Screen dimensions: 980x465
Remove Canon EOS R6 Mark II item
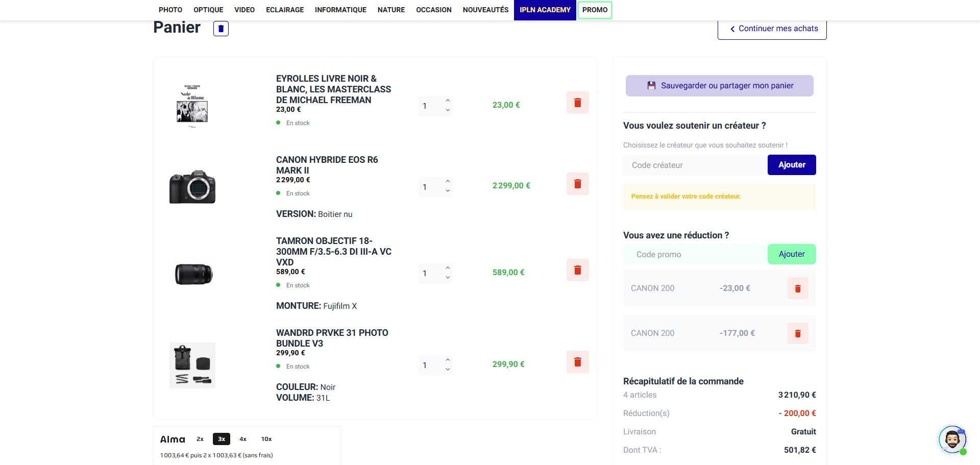point(577,184)
